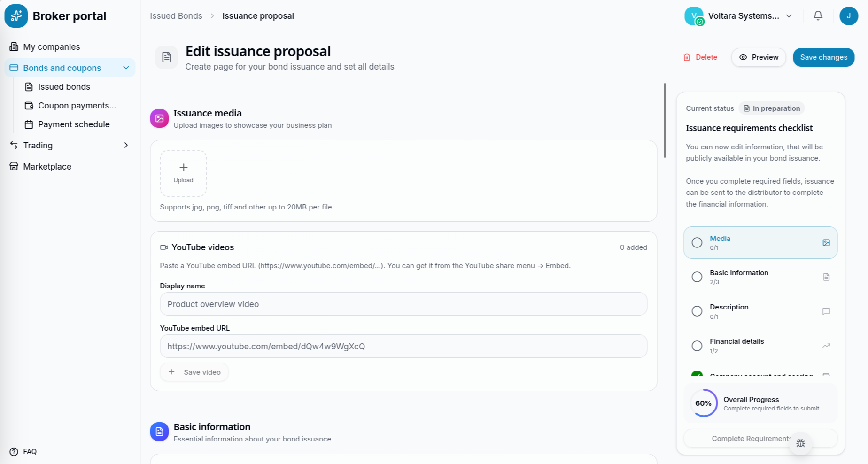Click the Broker portal logo icon

16,16
